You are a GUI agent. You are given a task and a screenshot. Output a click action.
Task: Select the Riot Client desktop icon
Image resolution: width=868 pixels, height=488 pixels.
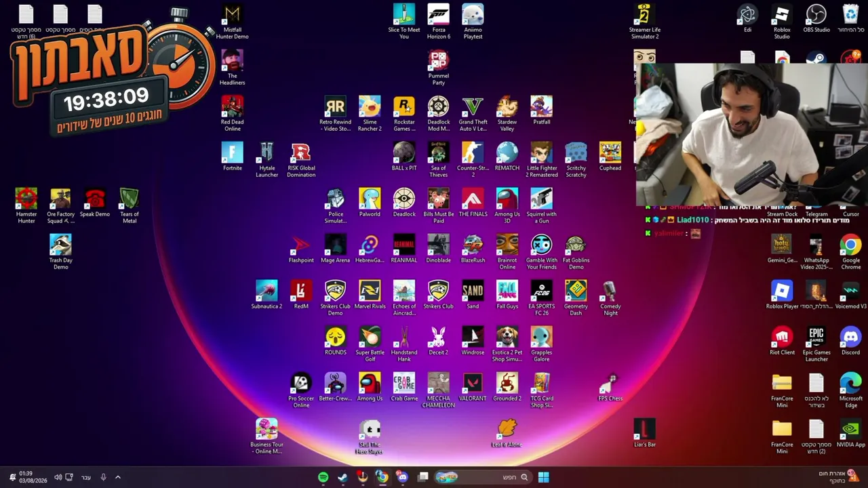point(782,342)
